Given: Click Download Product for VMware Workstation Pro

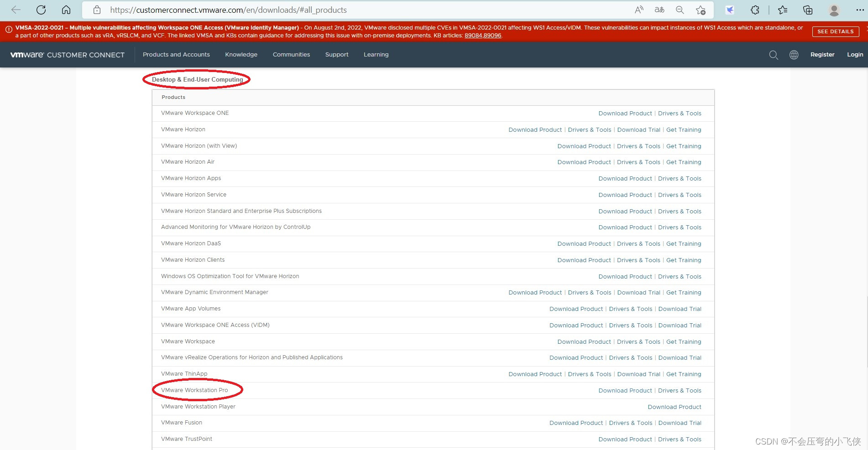Looking at the screenshot, I should [x=625, y=390].
